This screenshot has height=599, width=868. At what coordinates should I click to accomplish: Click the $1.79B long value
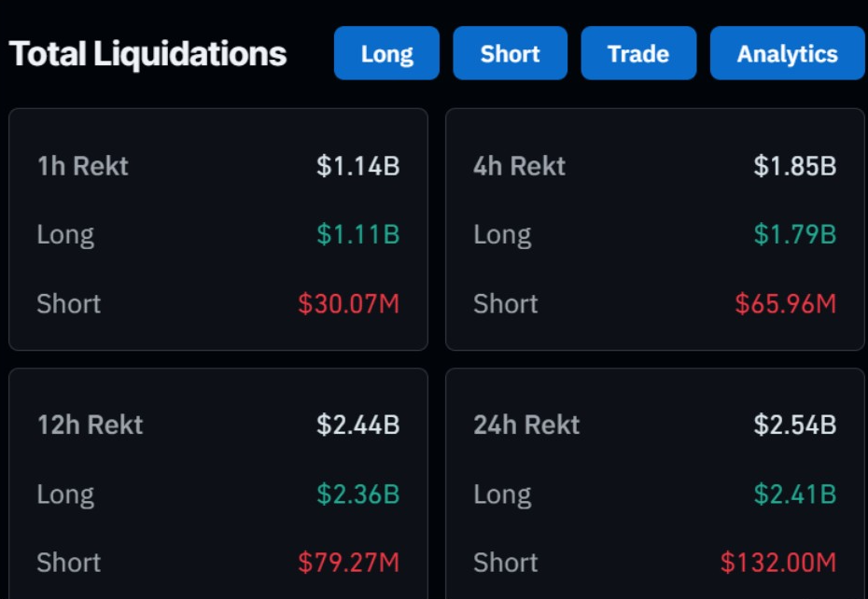(x=794, y=234)
